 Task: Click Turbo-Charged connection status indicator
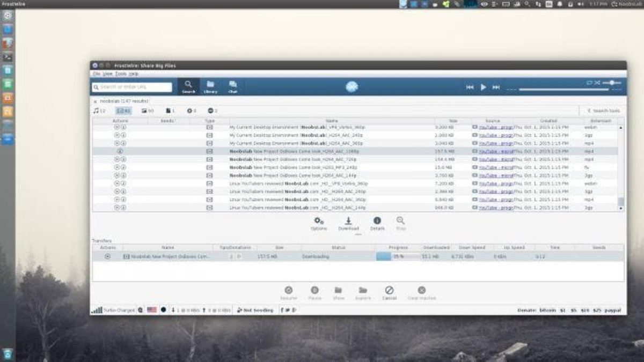113,310
